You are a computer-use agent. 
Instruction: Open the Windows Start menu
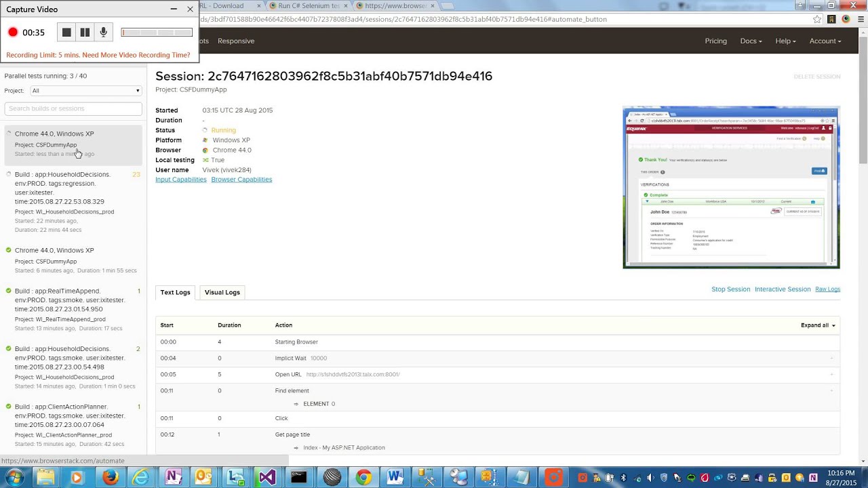click(x=14, y=477)
